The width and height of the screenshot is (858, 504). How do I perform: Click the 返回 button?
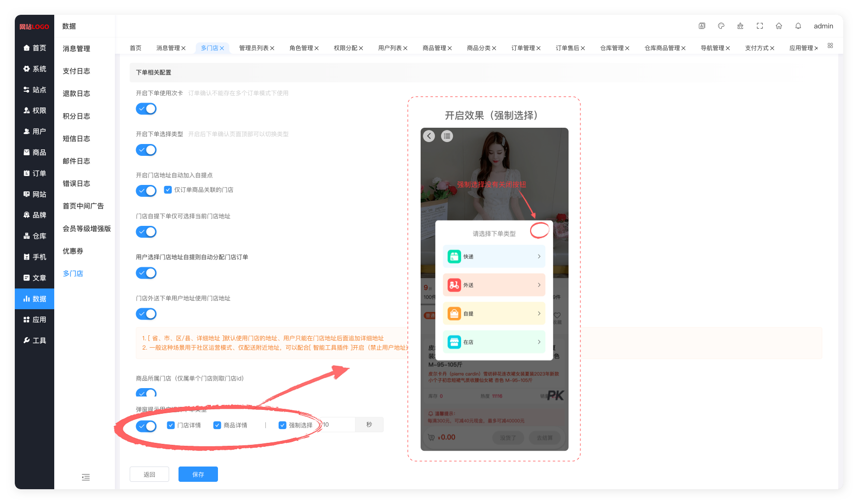(149, 474)
